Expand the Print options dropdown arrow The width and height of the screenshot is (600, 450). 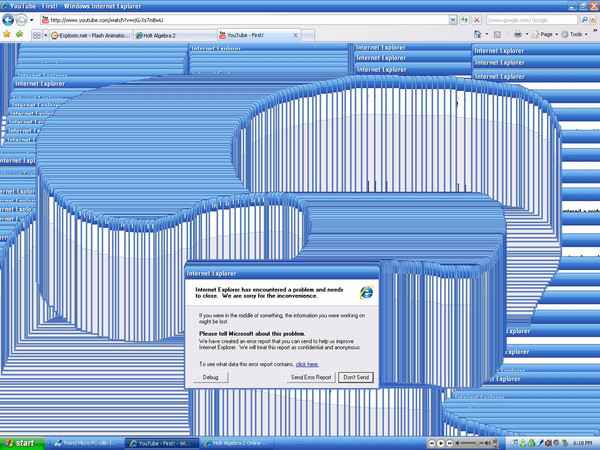point(527,34)
